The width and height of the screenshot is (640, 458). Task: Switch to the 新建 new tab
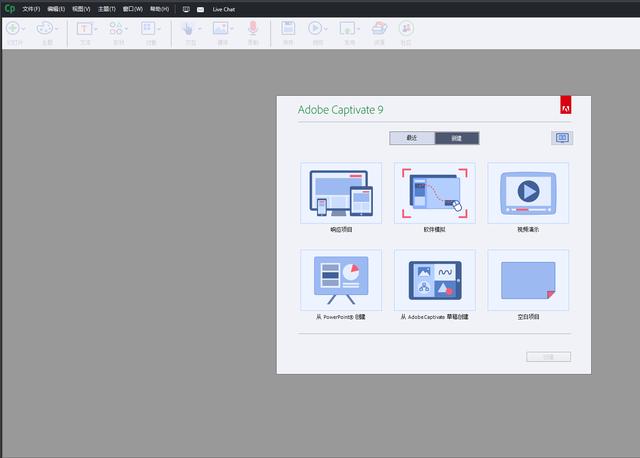point(457,138)
